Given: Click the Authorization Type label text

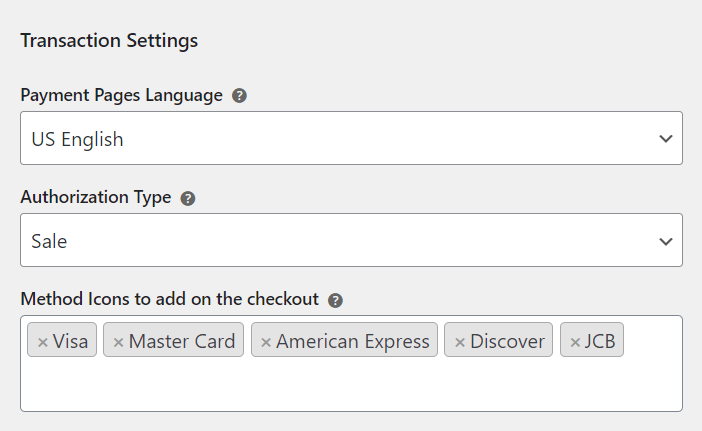Looking at the screenshot, I should pos(96,198).
